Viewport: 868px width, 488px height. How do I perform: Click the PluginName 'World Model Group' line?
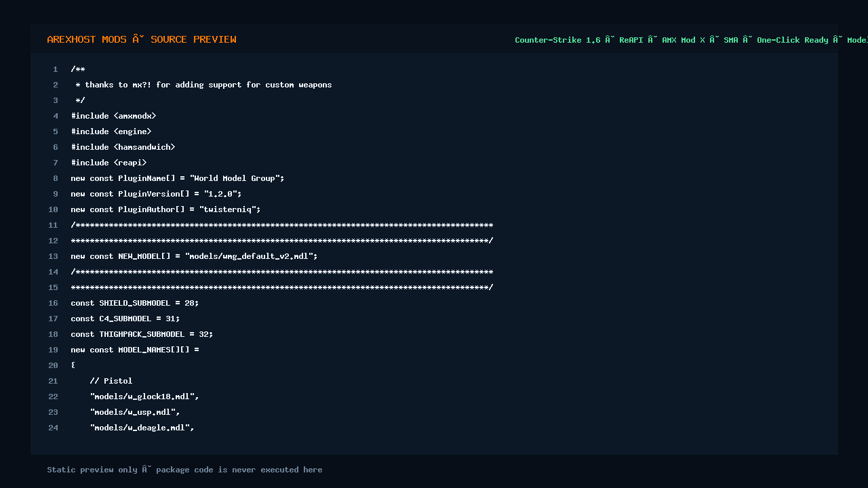point(178,178)
